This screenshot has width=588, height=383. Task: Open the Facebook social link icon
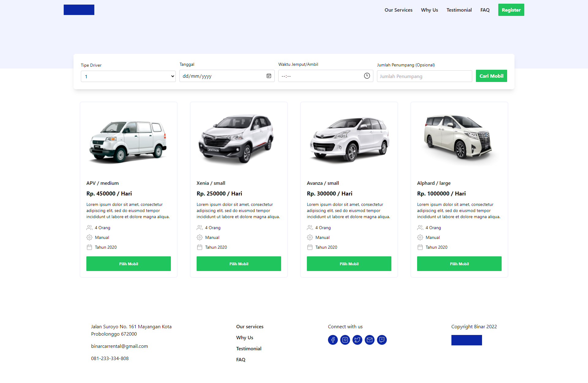(333, 340)
